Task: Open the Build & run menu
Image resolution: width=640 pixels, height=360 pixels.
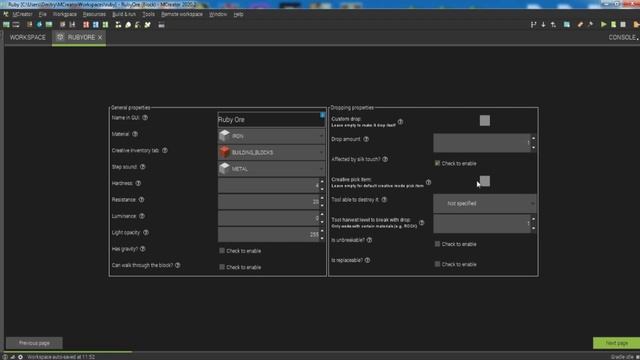Action: coord(124,14)
